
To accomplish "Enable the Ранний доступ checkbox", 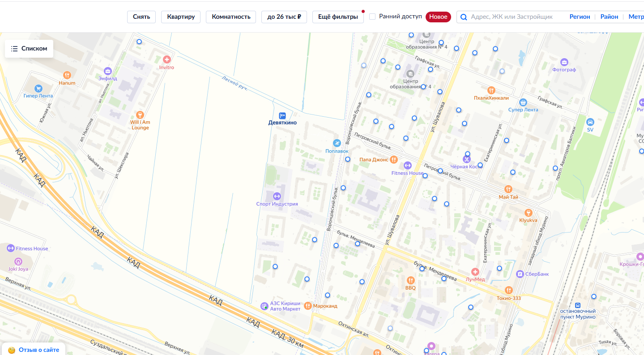I will 372,17.
